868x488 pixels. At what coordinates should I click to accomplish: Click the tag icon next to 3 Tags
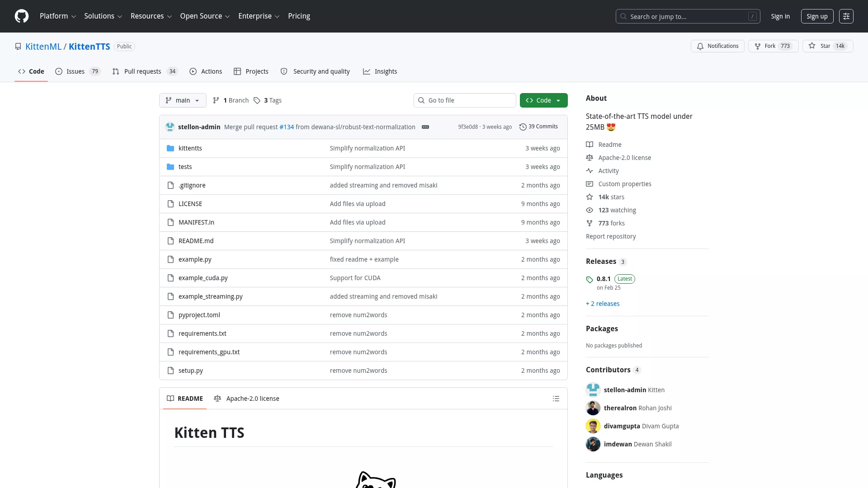[x=257, y=100]
